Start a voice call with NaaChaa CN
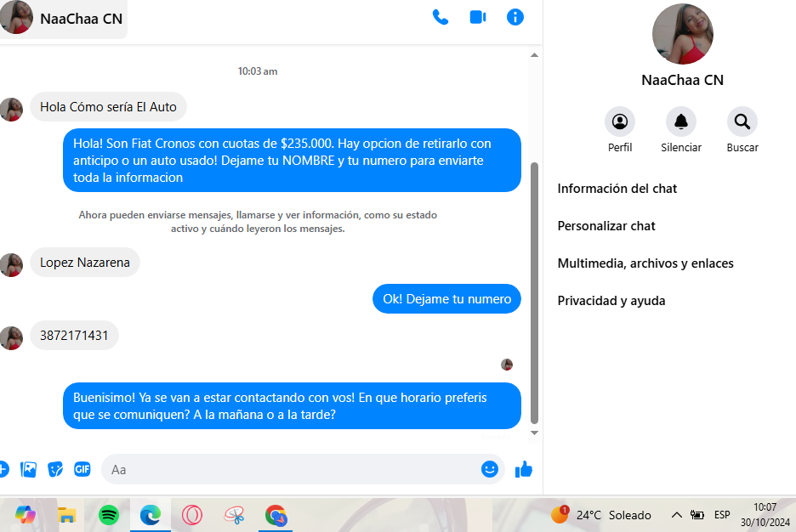Screen dimensions: 796x532 tap(441, 17)
